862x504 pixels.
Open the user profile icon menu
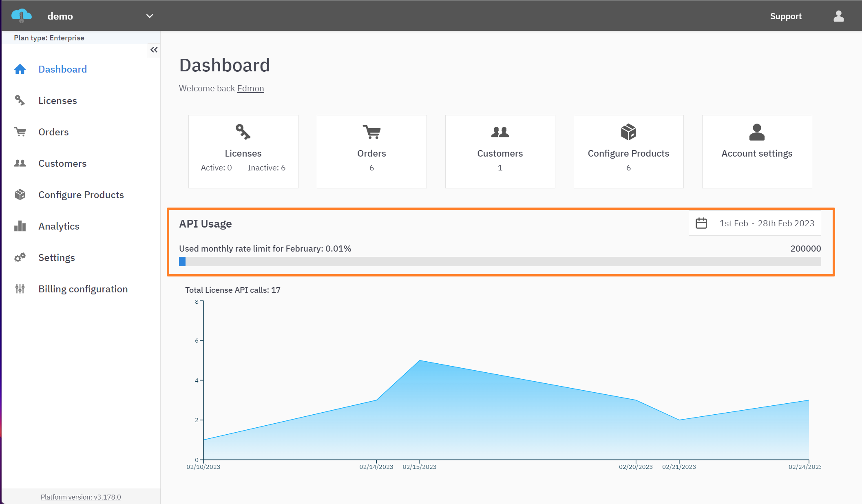coord(838,16)
